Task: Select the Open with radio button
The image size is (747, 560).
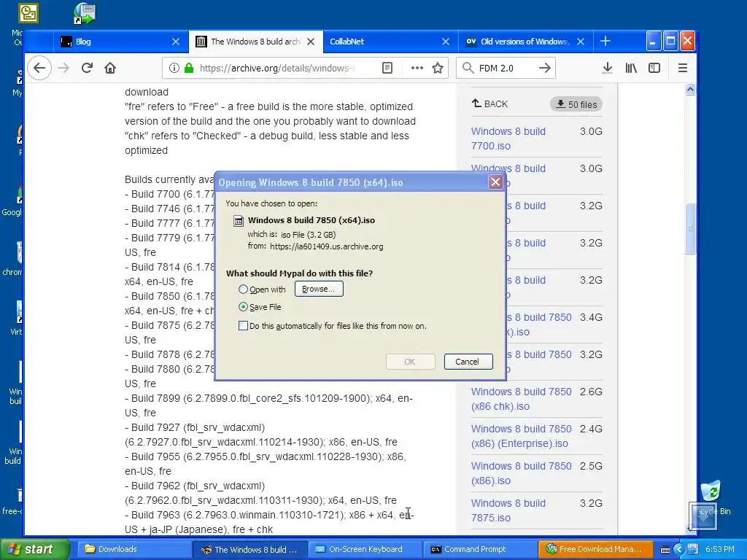Action: pos(243,289)
